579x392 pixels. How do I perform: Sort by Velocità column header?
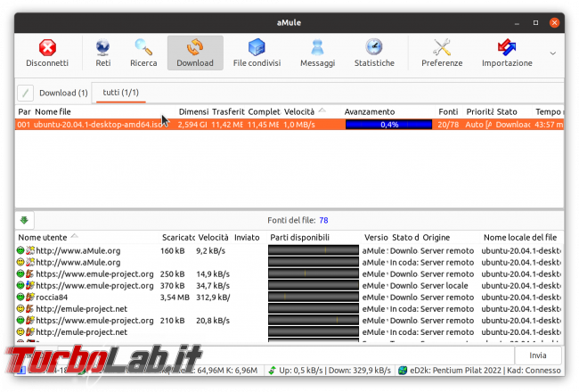pyautogui.click(x=299, y=111)
